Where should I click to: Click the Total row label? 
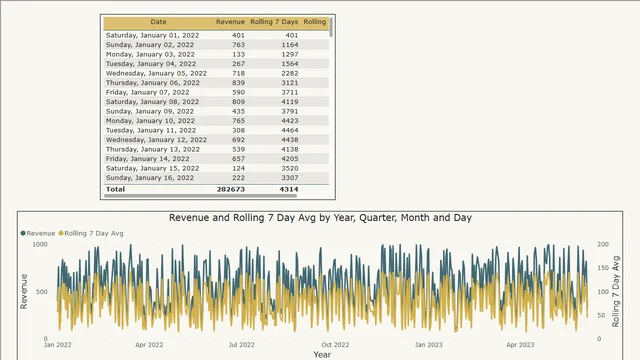pos(116,189)
